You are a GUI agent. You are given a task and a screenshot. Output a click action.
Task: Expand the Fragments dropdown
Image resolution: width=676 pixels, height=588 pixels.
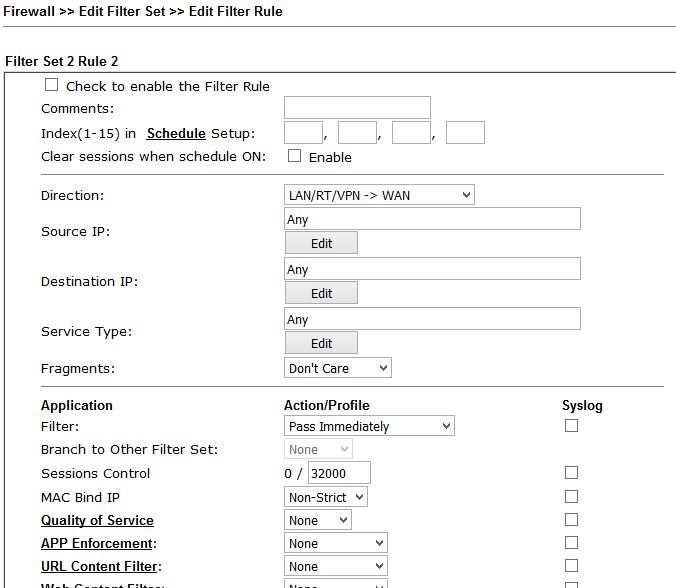point(338,368)
